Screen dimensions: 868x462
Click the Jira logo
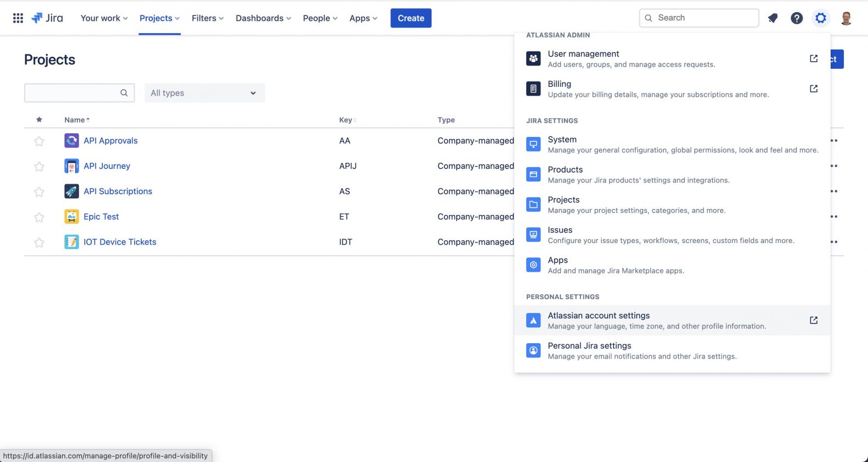(x=47, y=18)
